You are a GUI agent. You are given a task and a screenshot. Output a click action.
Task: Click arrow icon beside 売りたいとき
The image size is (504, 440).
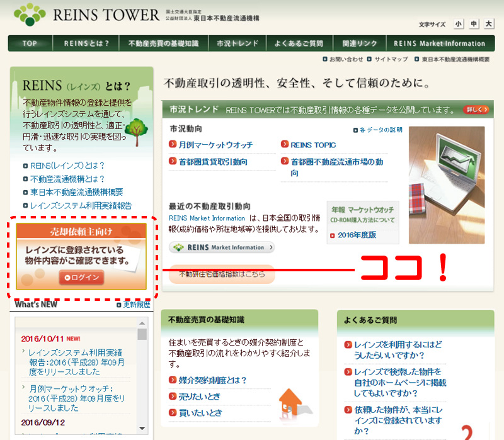(x=173, y=396)
